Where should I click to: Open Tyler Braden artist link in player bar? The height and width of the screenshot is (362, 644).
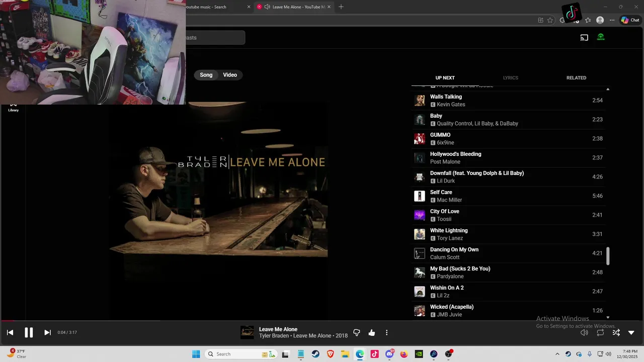274,336
